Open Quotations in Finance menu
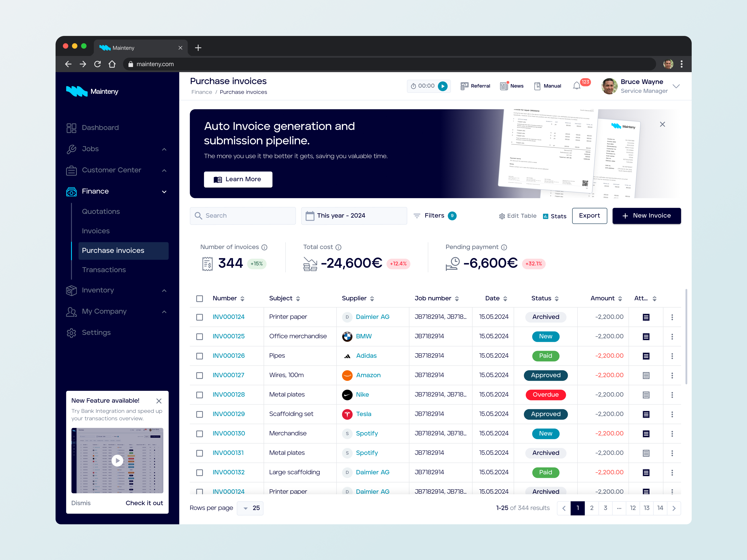 (101, 212)
